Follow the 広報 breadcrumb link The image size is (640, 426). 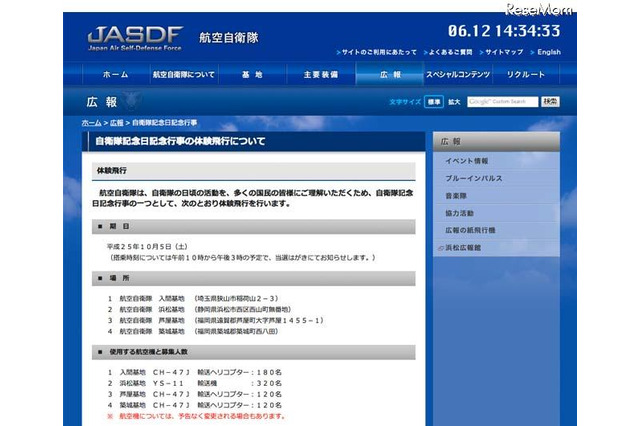tap(117, 123)
